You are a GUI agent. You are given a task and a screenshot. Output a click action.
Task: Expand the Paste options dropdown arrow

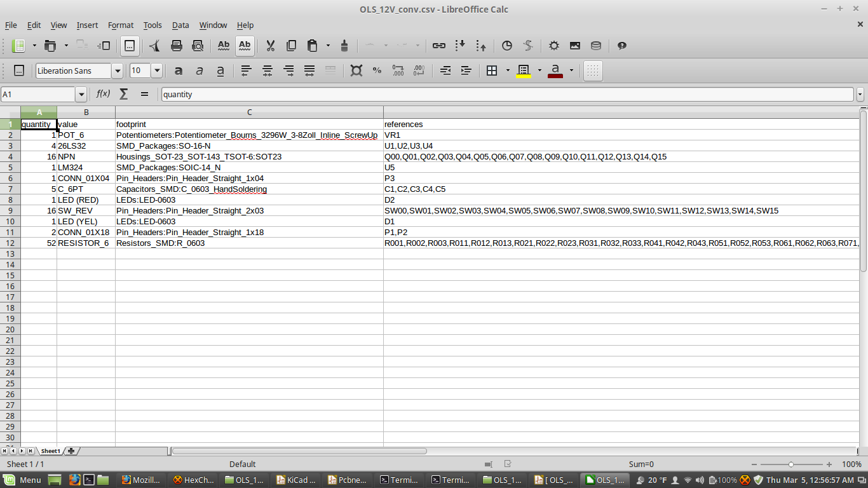(328, 46)
